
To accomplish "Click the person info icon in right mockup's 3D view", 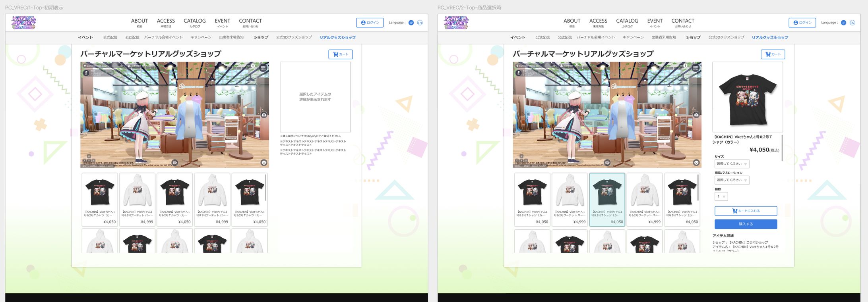I will coord(685,66).
